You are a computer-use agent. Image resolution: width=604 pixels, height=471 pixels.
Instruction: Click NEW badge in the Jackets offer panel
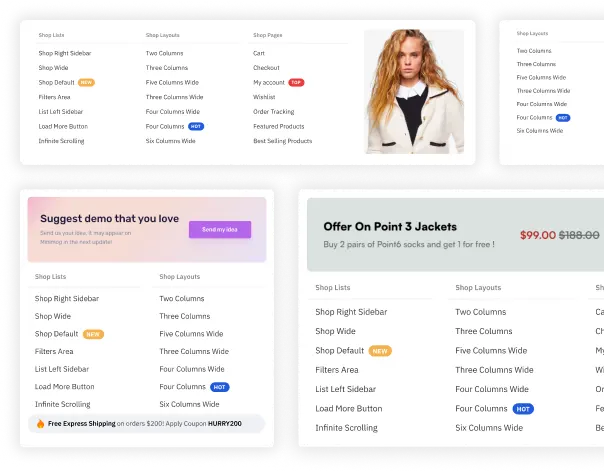point(380,351)
